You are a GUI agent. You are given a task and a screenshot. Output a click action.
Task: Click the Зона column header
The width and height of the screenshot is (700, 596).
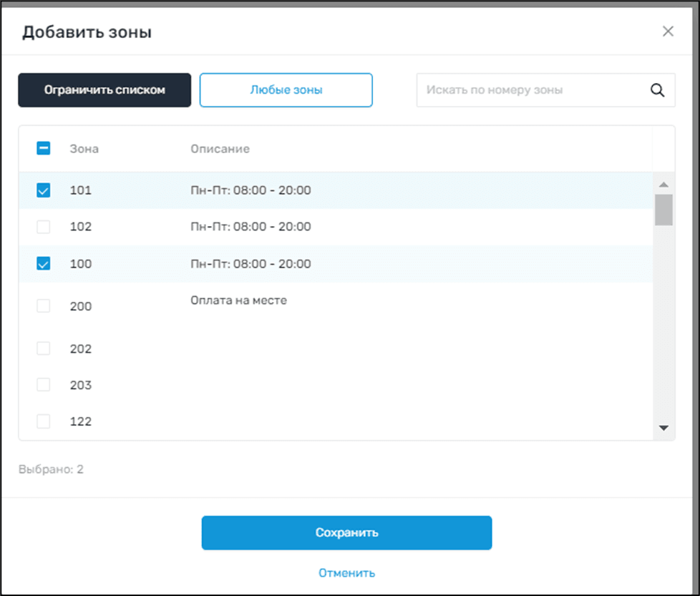click(x=84, y=149)
